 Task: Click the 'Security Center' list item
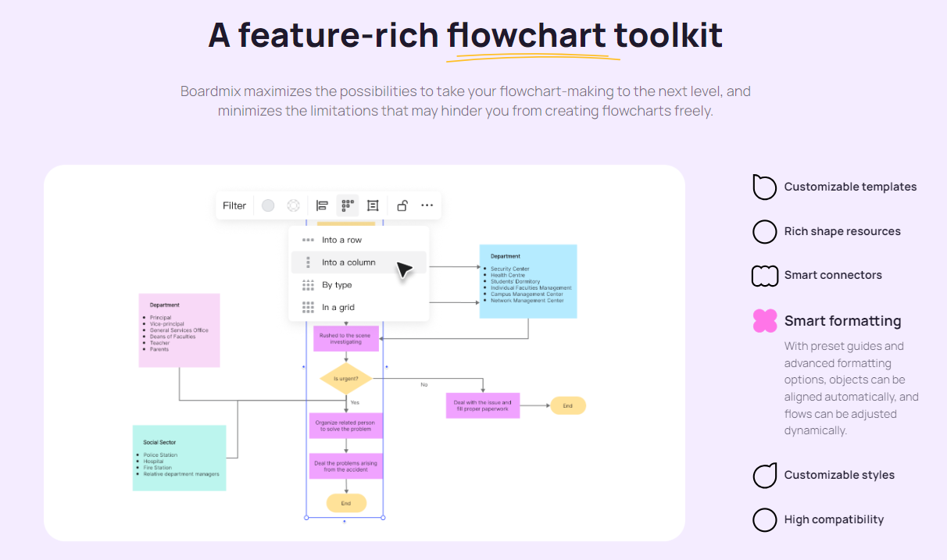(510, 269)
